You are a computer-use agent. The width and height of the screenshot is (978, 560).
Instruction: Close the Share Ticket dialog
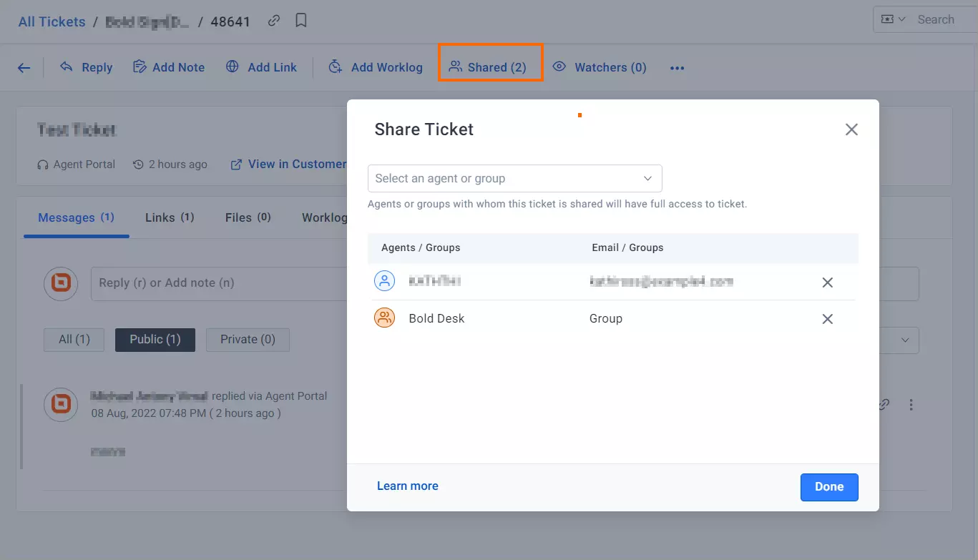tap(851, 129)
